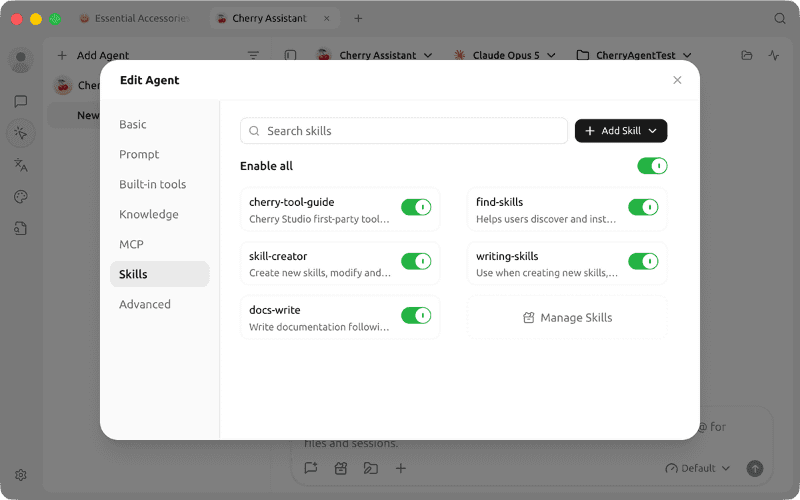Turn off the find-skills toggle
The image size is (800, 500).
(x=643, y=207)
